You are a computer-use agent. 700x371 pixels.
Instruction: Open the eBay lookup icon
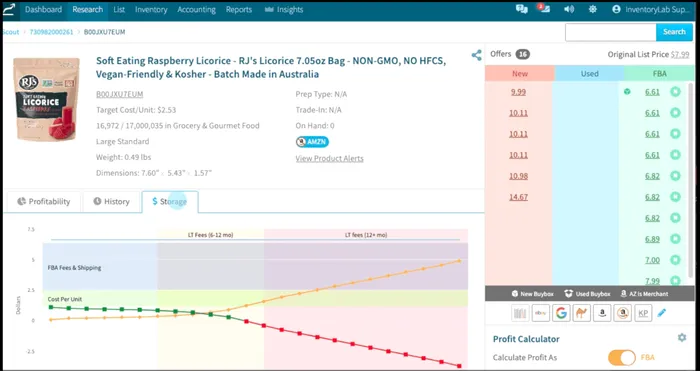pyautogui.click(x=541, y=313)
